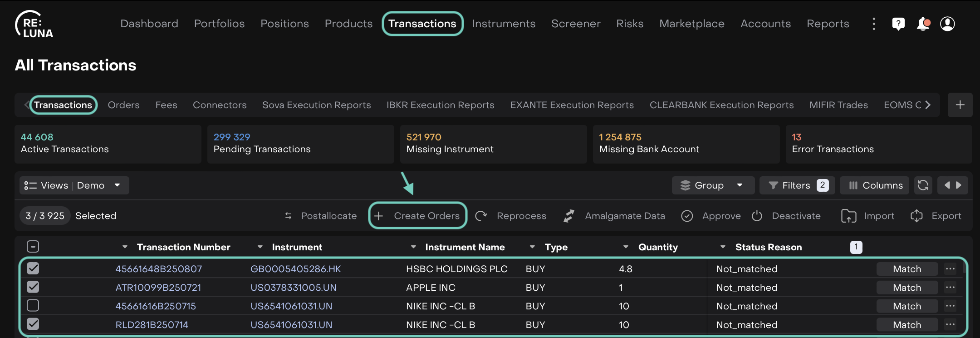
Task: Open the three-dot more menu in top navigation
Action: [x=873, y=24]
